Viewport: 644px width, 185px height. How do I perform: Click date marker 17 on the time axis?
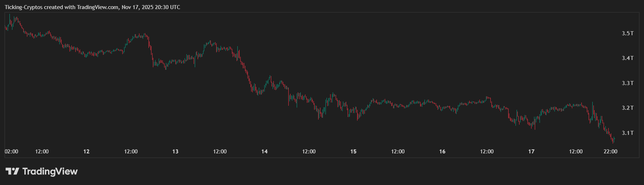531,152
